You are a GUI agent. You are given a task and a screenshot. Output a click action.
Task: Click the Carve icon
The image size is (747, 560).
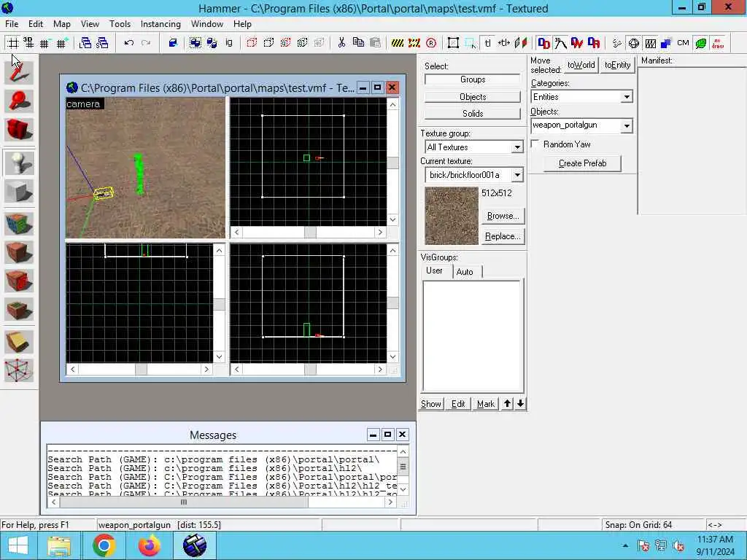click(x=173, y=43)
